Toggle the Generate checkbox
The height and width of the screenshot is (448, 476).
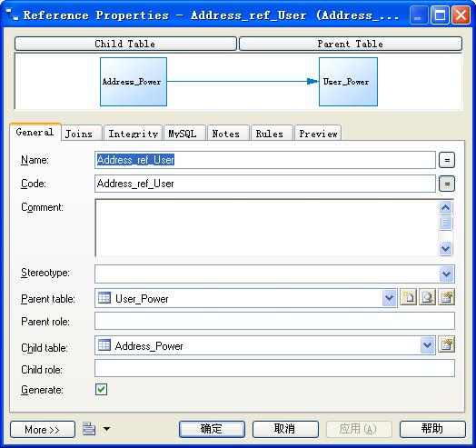coord(101,389)
